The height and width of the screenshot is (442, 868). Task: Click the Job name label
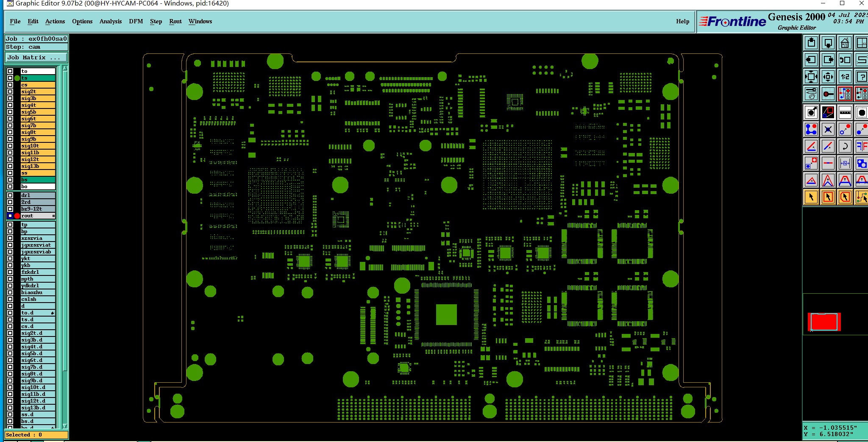click(36, 39)
